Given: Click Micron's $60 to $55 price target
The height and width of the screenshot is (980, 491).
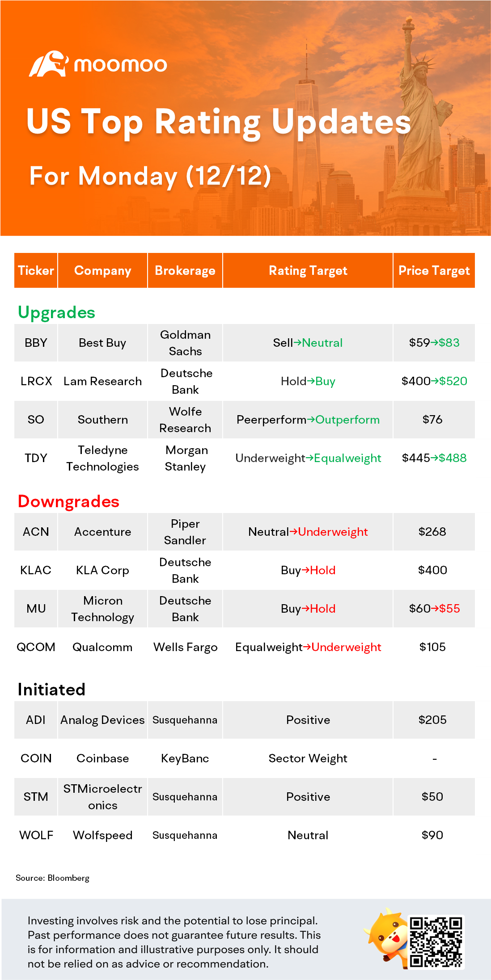Looking at the screenshot, I should pos(434,609).
